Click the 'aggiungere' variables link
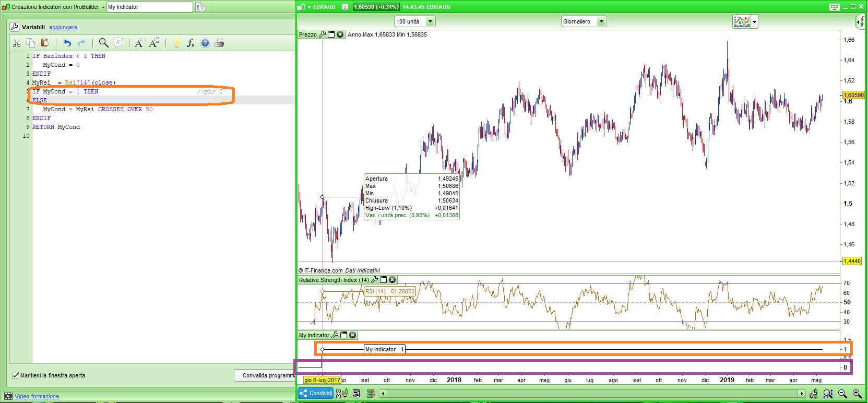Viewport: 868px width, 403px height. coord(63,27)
